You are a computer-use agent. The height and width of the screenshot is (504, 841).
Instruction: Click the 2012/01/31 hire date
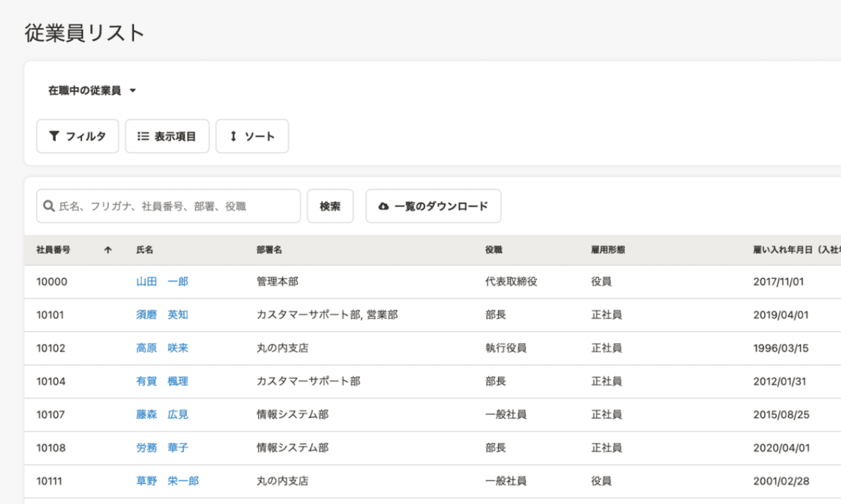(x=780, y=381)
